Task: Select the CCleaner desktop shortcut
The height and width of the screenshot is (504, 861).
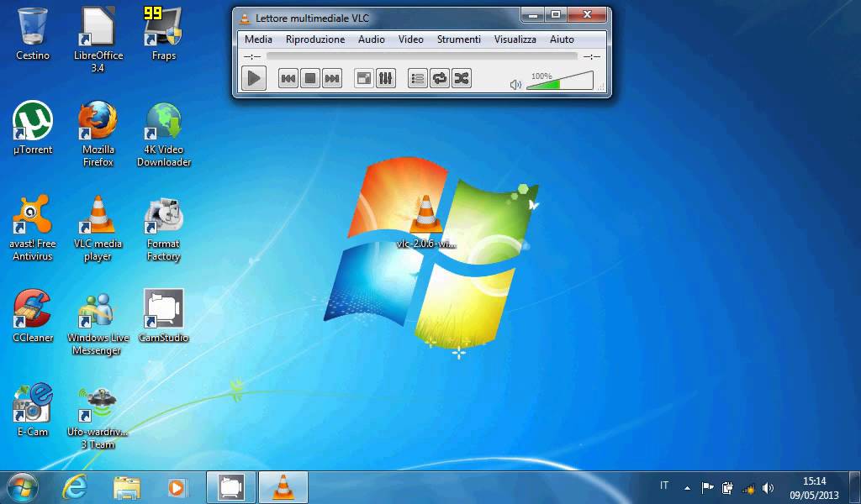Action: tap(33, 316)
